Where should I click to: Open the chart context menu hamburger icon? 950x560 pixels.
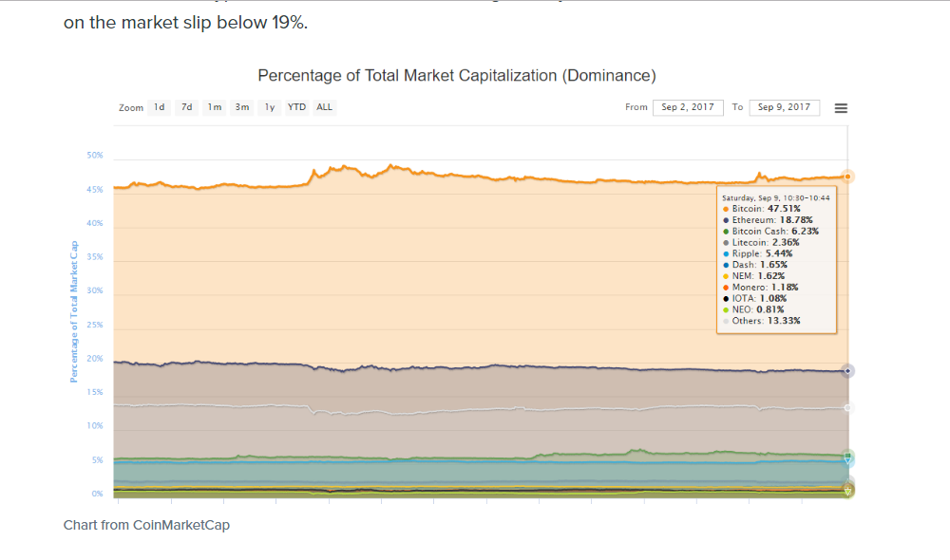[841, 108]
